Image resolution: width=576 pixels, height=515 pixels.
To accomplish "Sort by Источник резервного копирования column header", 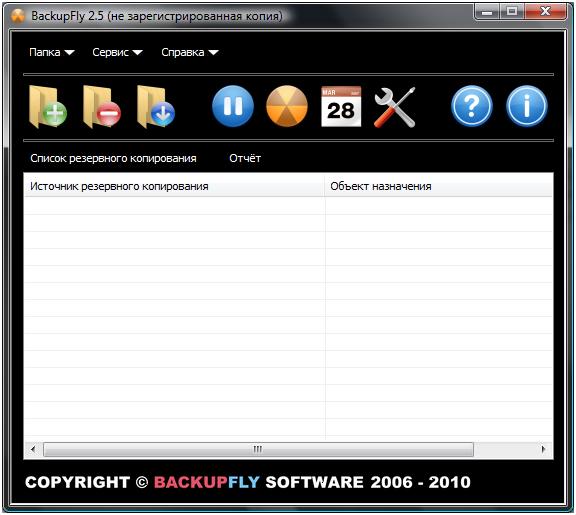I will pos(174,186).
